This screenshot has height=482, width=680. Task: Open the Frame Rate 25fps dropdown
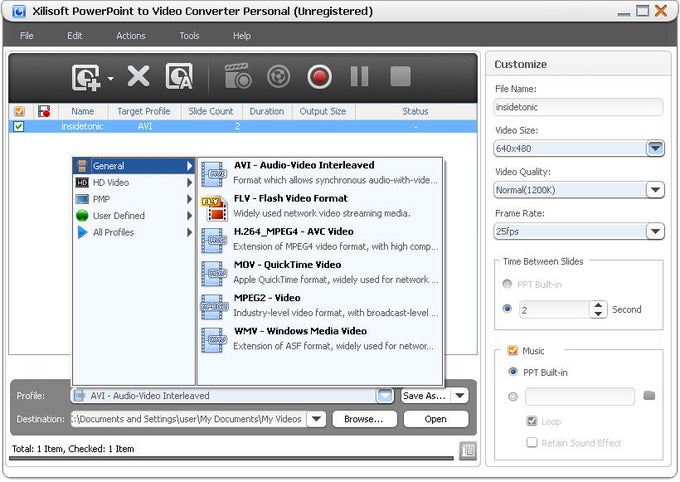tap(655, 232)
